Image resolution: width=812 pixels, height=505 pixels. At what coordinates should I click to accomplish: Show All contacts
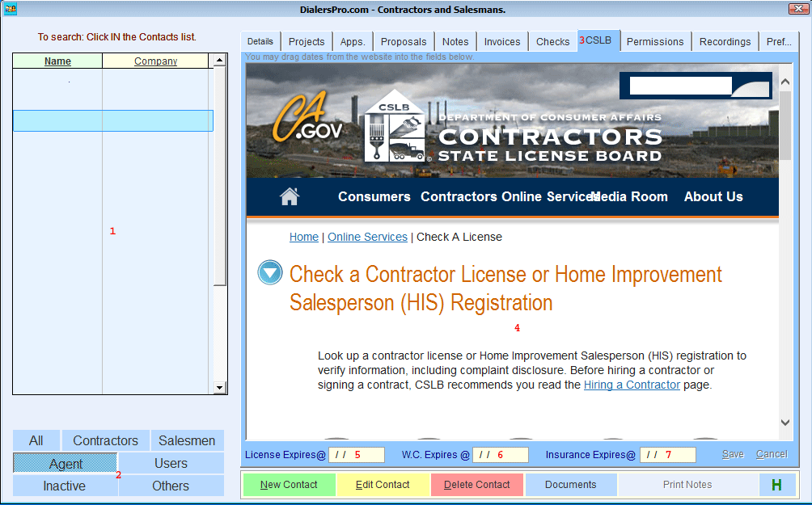click(36, 440)
